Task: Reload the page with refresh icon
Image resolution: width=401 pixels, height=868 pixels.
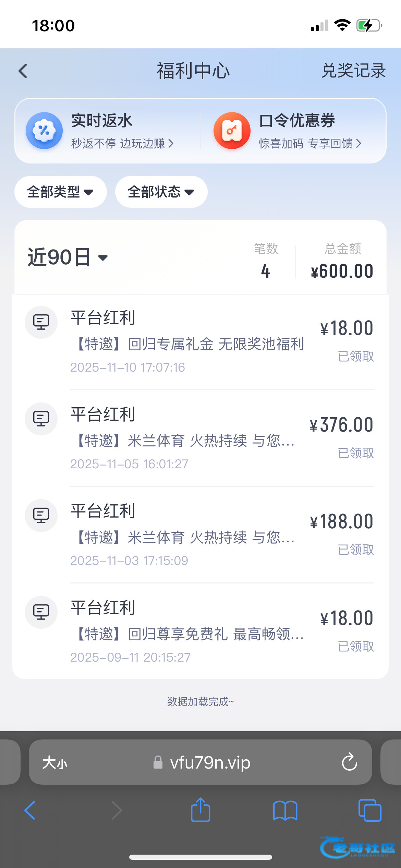Action: click(x=349, y=762)
